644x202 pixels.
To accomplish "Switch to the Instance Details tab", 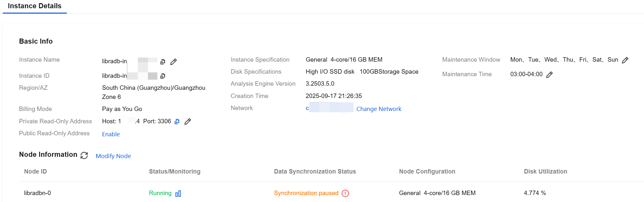I will 35,6.
